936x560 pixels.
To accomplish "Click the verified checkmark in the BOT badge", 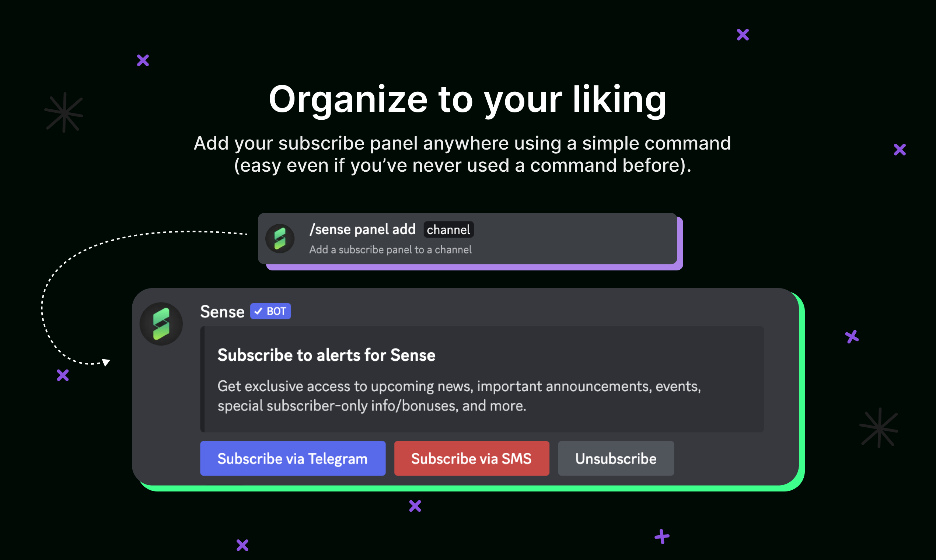I will 258,311.
